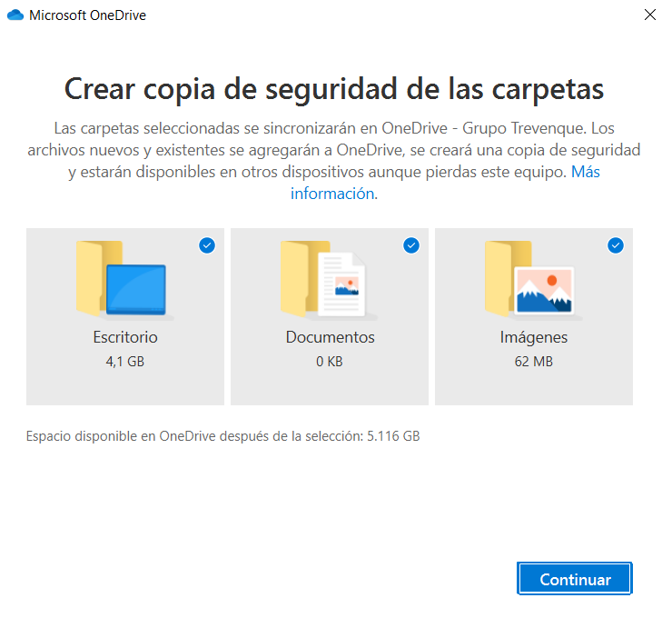Click the 'Documentos' folder label
Image resolution: width=672 pixels, height=618 pixels.
(330, 337)
